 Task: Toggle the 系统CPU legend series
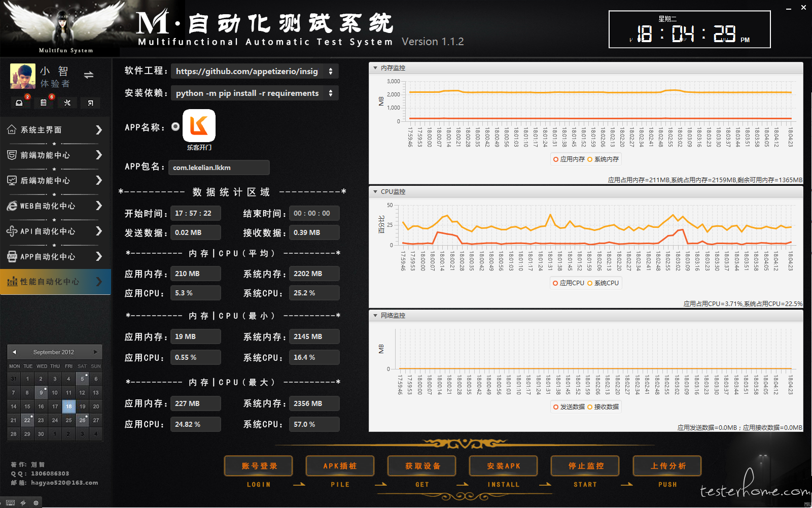603,283
